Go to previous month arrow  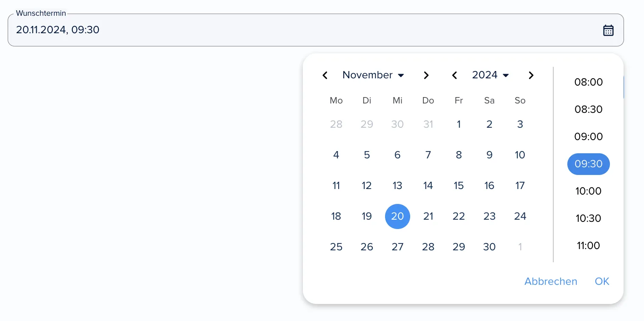pos(325,75)
